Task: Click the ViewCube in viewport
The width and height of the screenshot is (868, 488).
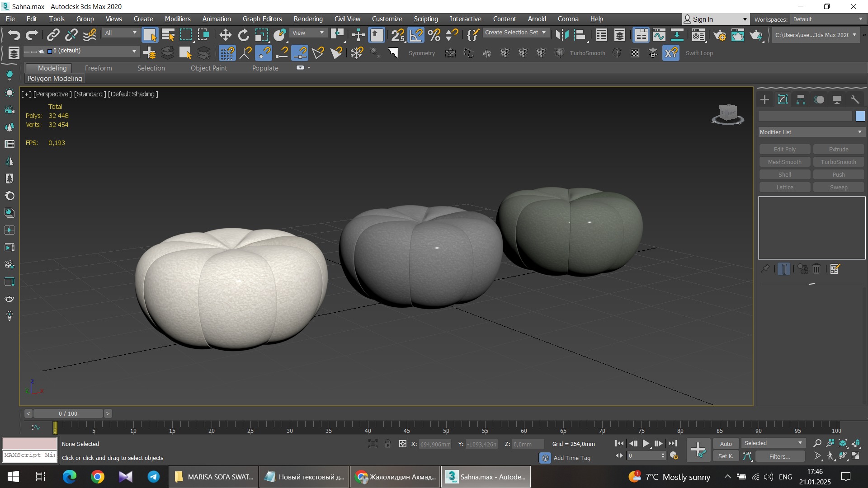Action: pyautogui.click(x=727, y=113)
